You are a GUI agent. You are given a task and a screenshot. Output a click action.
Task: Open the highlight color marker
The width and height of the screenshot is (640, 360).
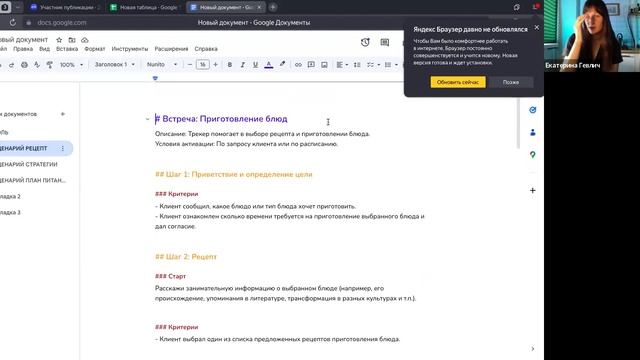282,64
